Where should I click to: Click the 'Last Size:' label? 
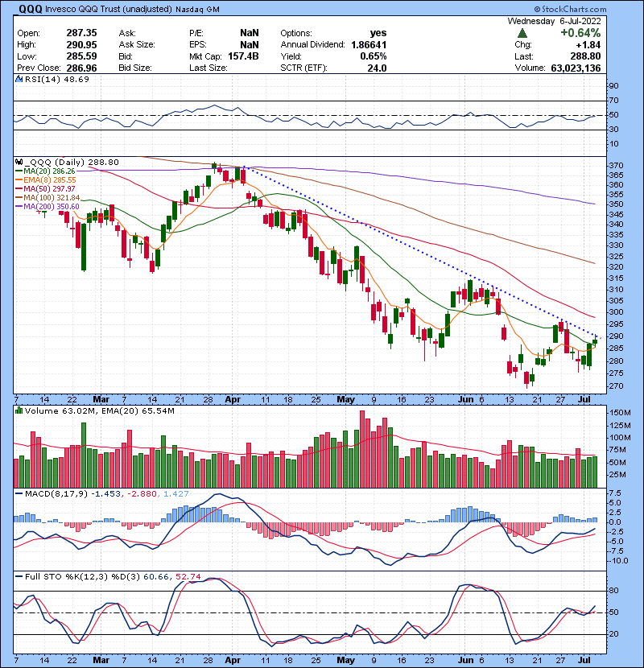pyautogui.click(x=208, y=68)
